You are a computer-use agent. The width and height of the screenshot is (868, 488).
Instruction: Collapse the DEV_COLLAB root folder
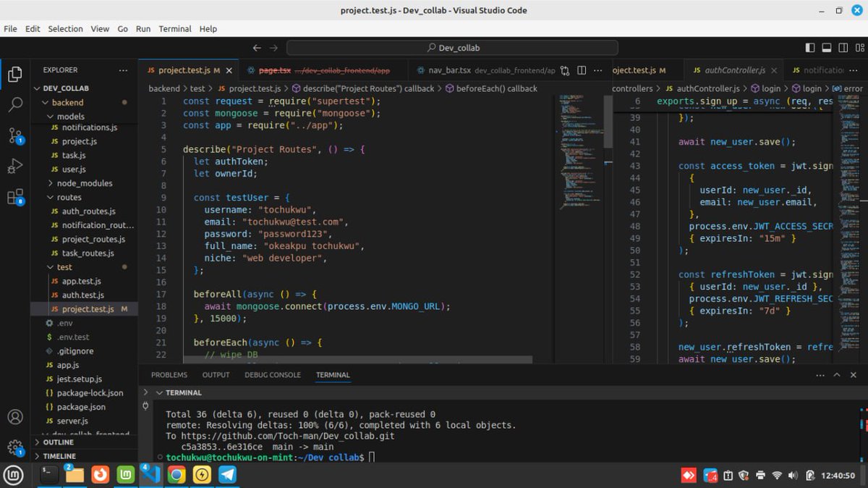coord(84,88)
